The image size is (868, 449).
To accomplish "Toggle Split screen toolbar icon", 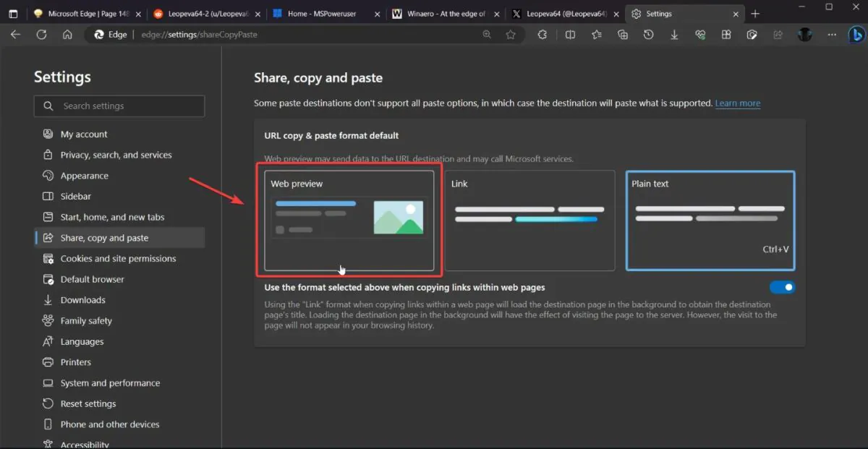I will 570,35.
